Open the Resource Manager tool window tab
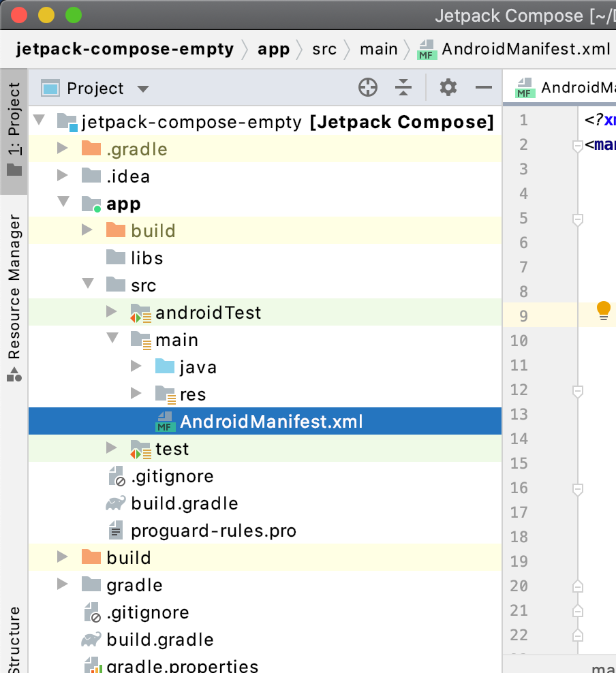 tap(14, 296)
